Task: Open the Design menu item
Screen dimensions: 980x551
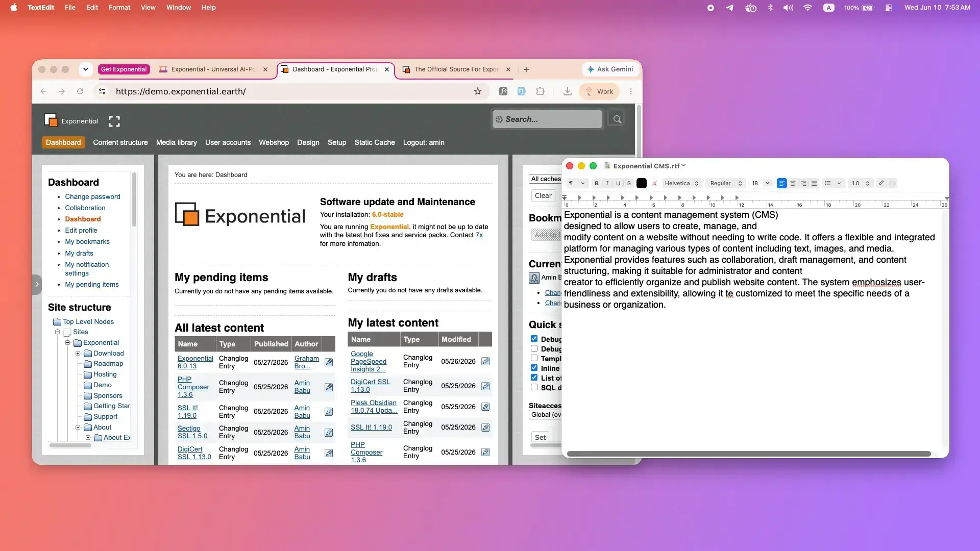Action: coord(308,143)
